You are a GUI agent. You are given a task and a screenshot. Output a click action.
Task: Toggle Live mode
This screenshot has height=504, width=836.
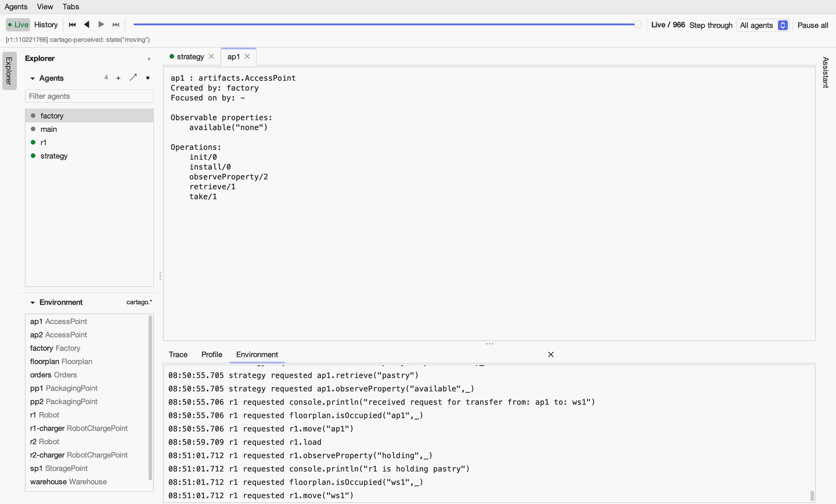tap(18, 25)
